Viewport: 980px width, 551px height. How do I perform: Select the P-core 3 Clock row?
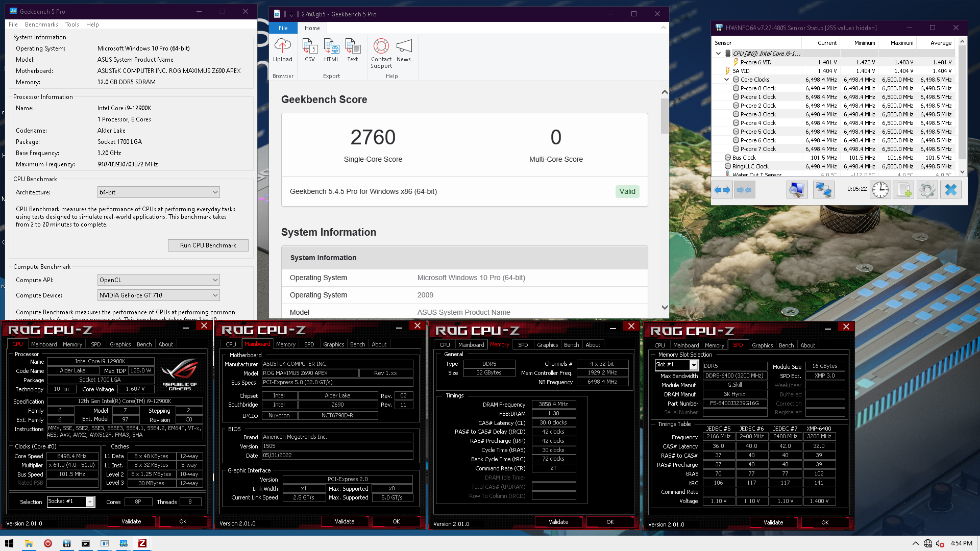tap(834, 114)
